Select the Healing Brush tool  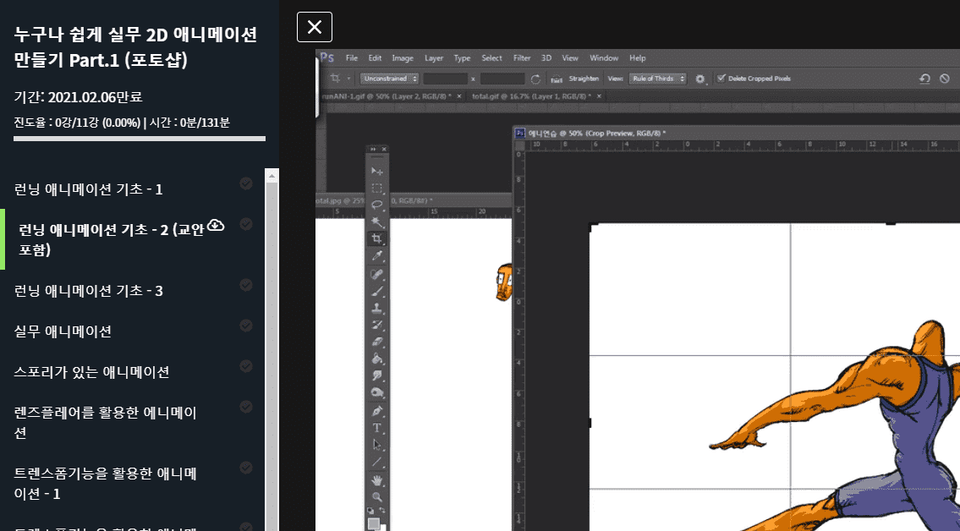[377, 275]
